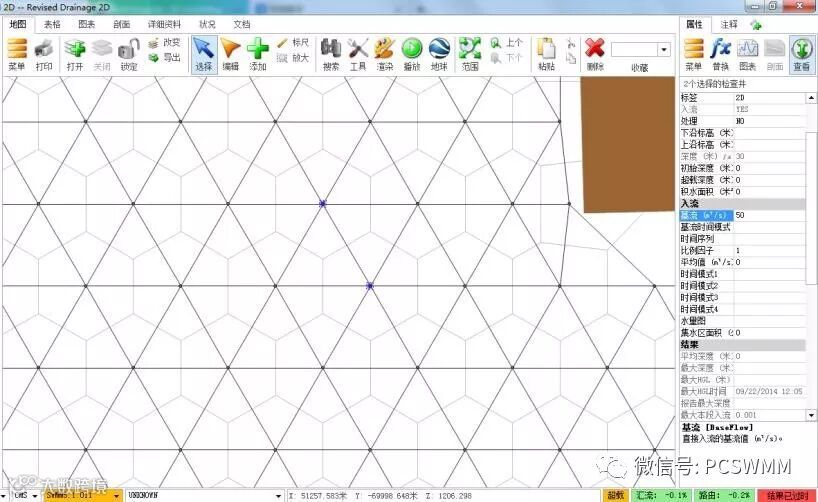
Task: Click the 添加 green plus tool
Action: 258,54
